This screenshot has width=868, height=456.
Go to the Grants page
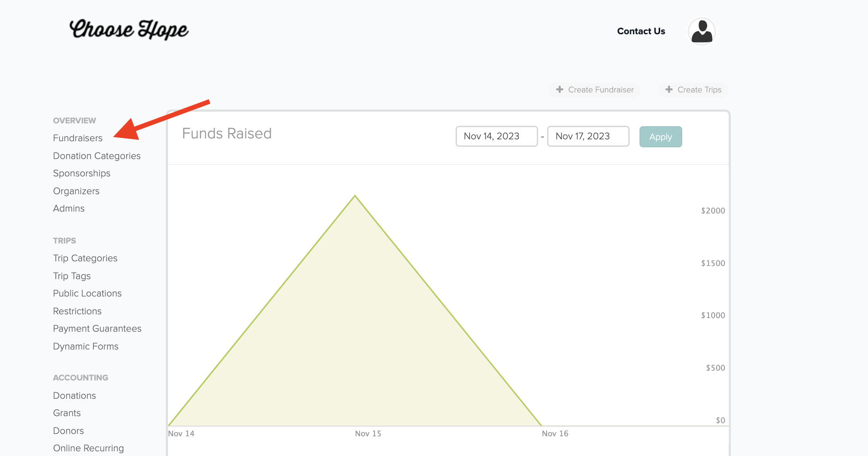67,413
